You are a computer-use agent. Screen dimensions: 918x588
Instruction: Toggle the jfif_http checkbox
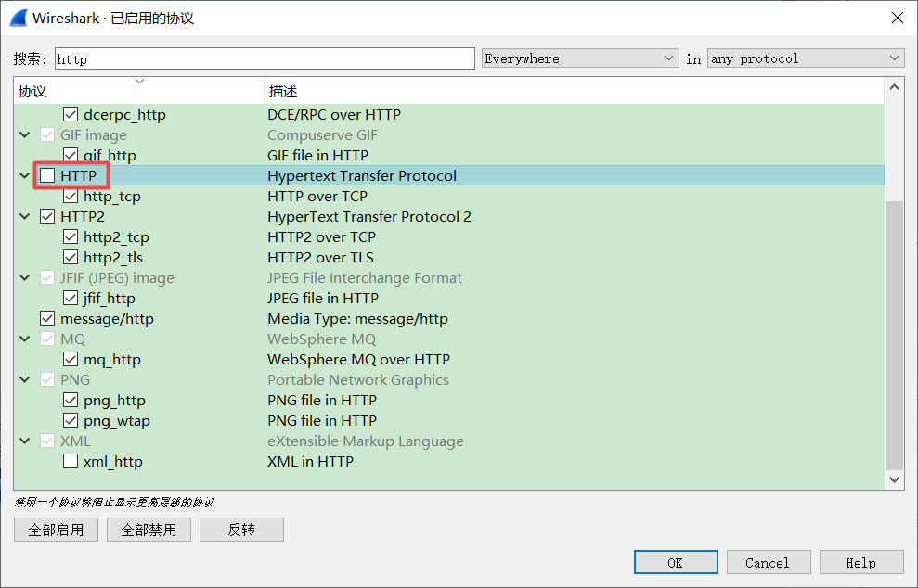click(x=71, y=298)
